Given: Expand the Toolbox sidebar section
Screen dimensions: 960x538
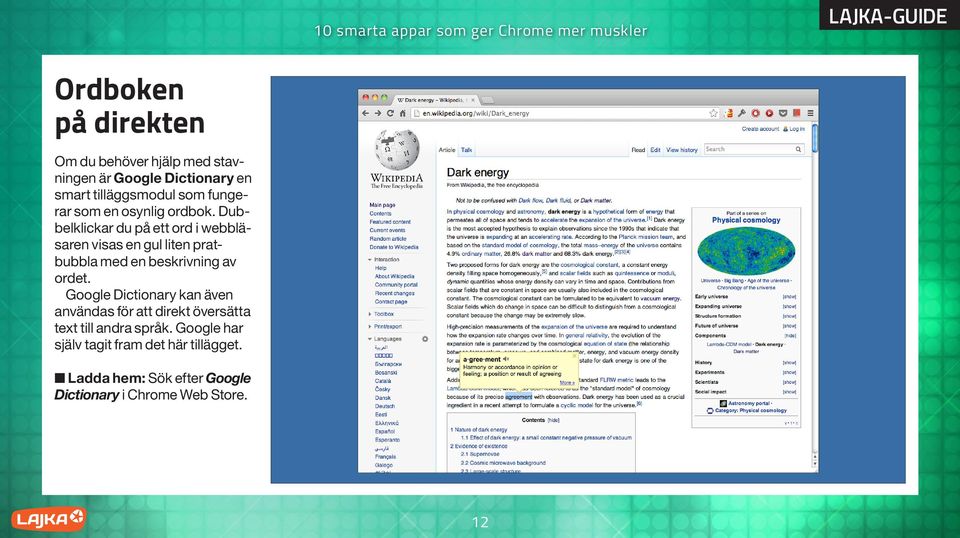Looking at the screenshot, I should pos(384,314).
